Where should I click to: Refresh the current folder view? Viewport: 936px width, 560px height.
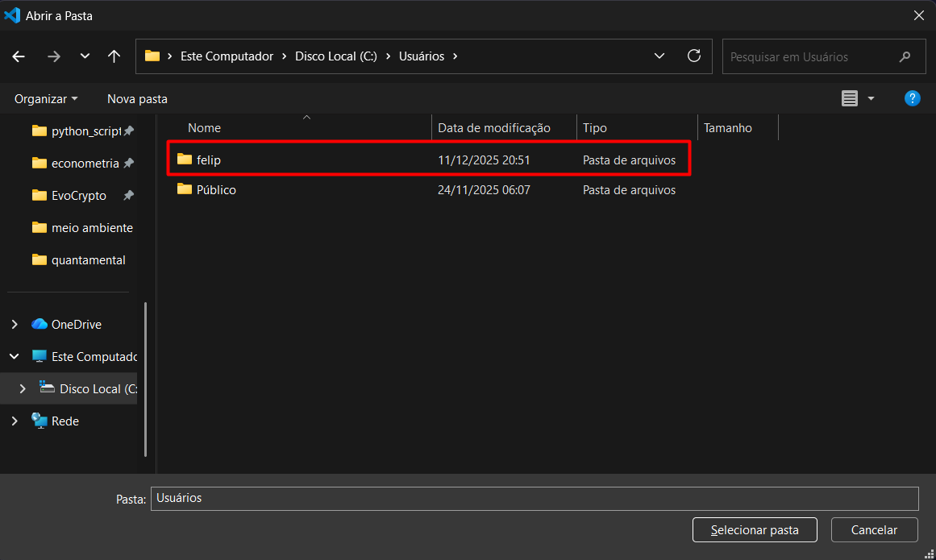pyautogui.click(x=693, y=56)
